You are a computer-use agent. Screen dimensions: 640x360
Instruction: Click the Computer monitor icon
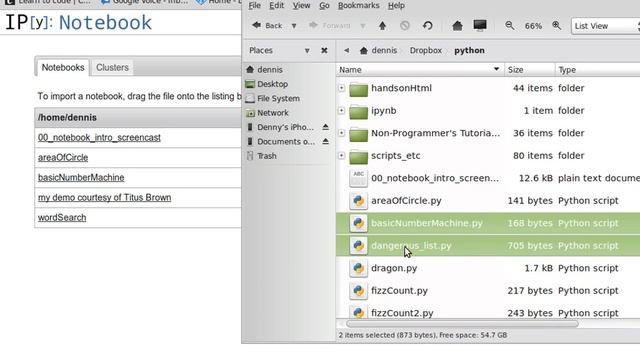tap(480, 25)
